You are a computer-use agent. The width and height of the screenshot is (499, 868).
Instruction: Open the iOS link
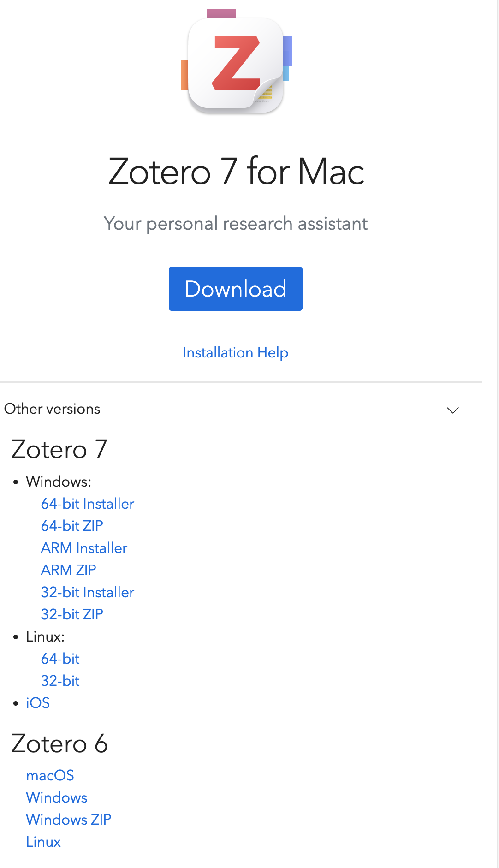[38, 703]
